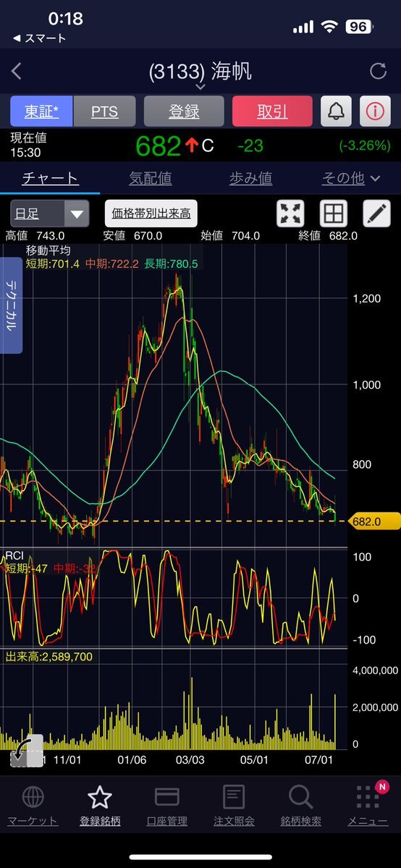Switch to PTS market toggle

105,111
